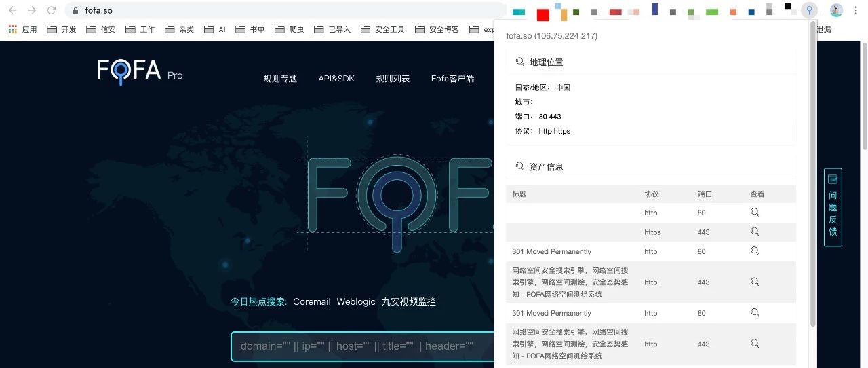Click the country value 中国
Viewport: 868px width, 368px height.
563,88
